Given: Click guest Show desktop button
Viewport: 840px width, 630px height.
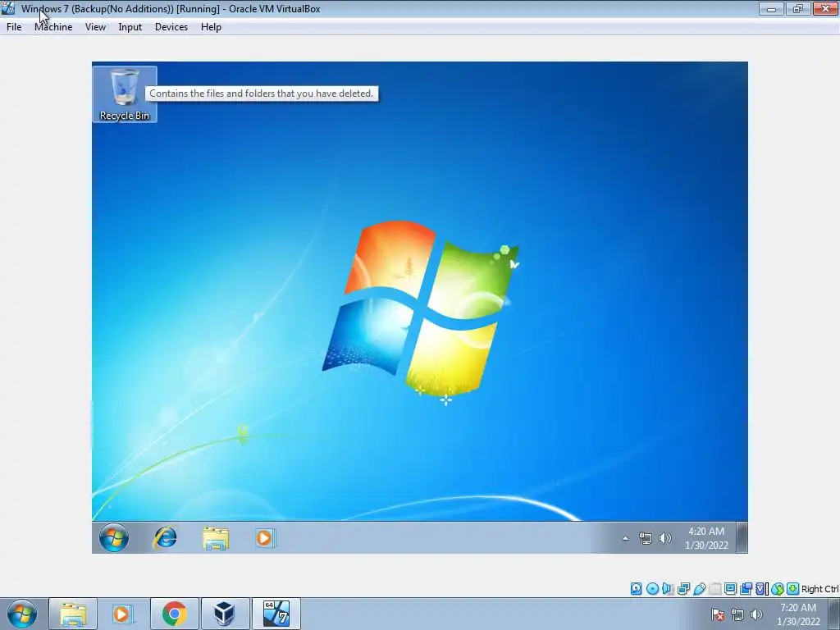Looking at the screenshot, I should [x=742, y=537].
